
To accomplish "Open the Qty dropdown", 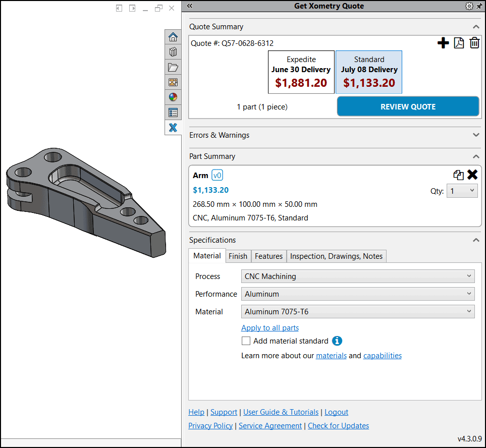I will [462, 191].
